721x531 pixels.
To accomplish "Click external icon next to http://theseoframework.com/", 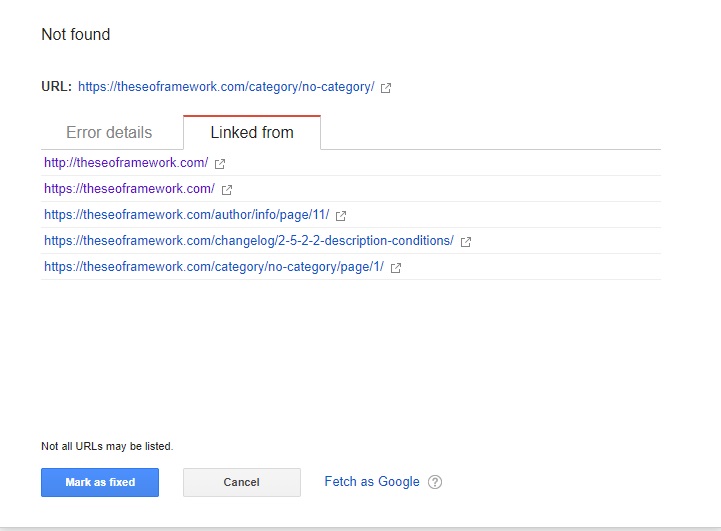I will 220,163.
